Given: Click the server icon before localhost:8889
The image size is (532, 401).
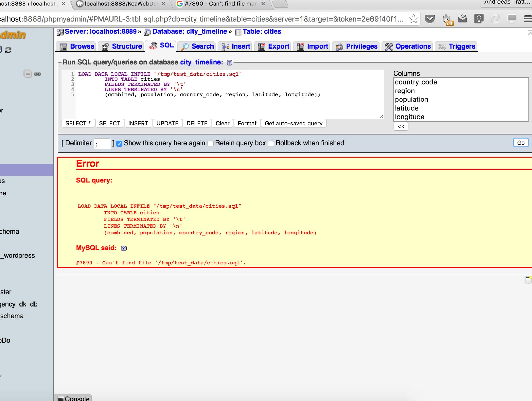Looking at the screenshot, I should tap(60, 31).
